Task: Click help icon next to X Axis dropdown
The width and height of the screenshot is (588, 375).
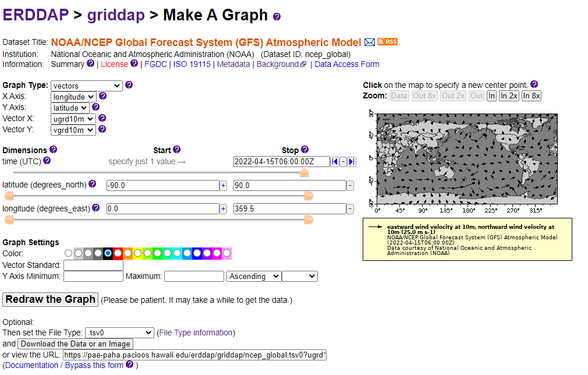Action: point(102,96)
